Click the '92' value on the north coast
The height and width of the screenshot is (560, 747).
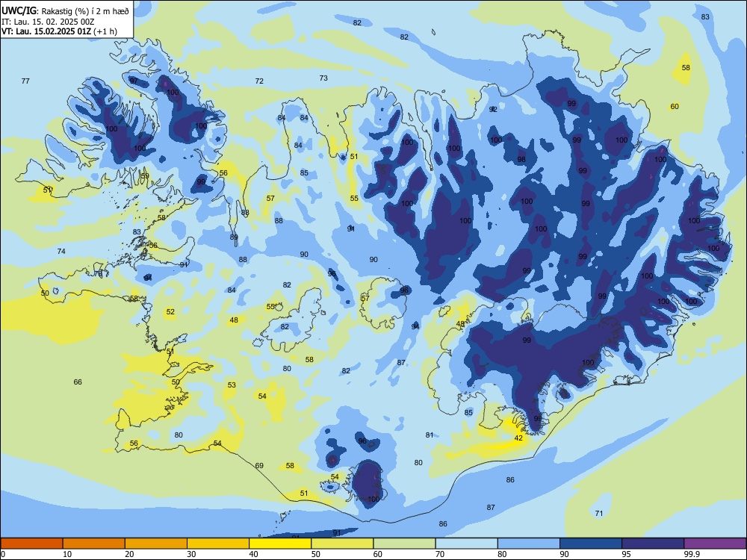(493, 109)
